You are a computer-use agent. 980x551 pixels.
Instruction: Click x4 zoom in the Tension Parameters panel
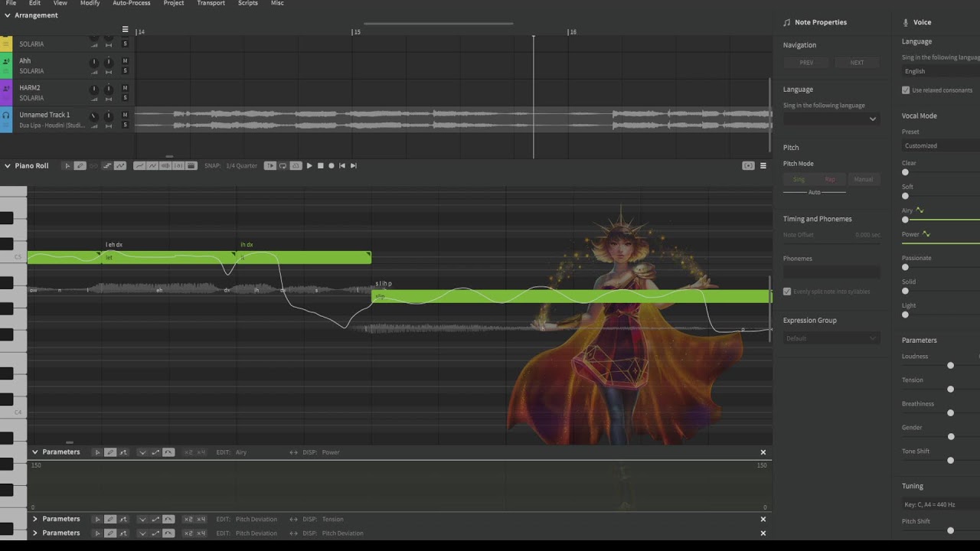point(201,519)
